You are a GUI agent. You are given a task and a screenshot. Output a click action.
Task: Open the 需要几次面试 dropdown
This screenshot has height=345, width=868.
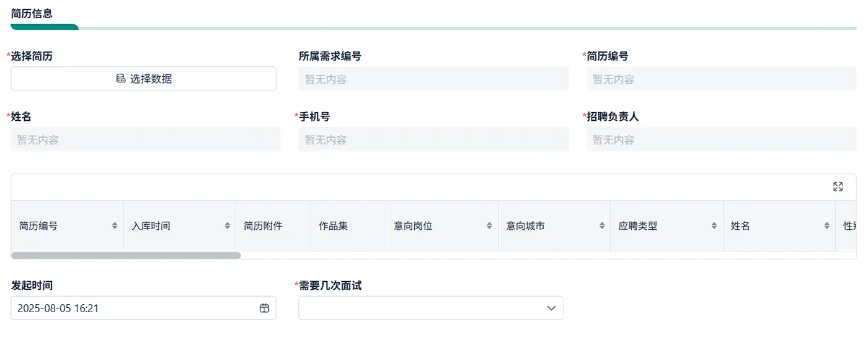[431, 308]
